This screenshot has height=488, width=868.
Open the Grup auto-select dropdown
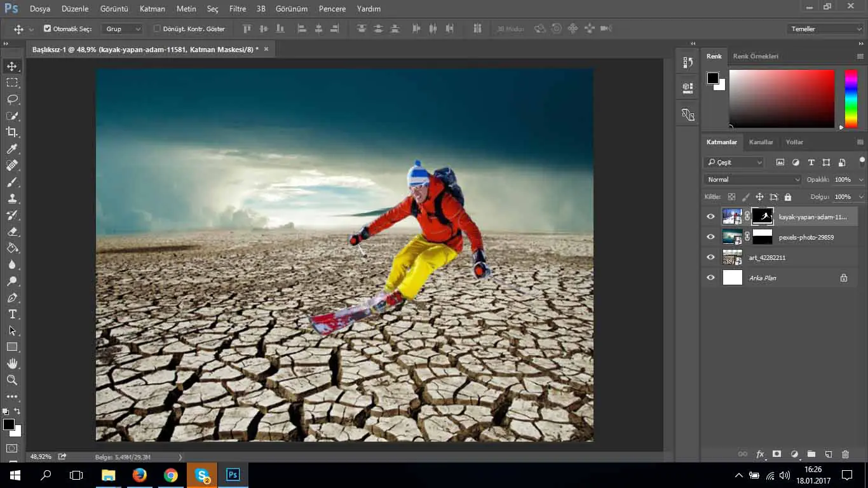(123, 29)
